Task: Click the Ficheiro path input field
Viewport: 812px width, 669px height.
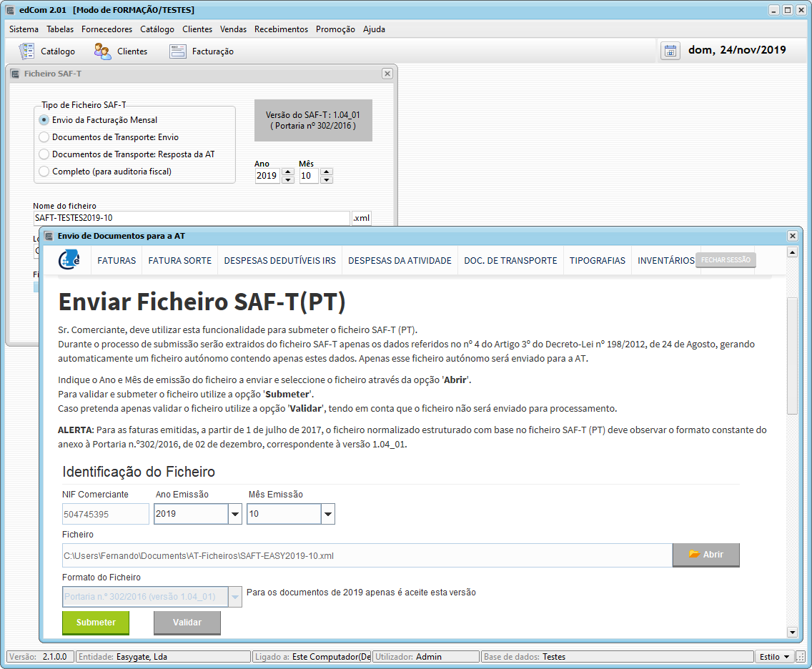Action: (x=367, y=555)
